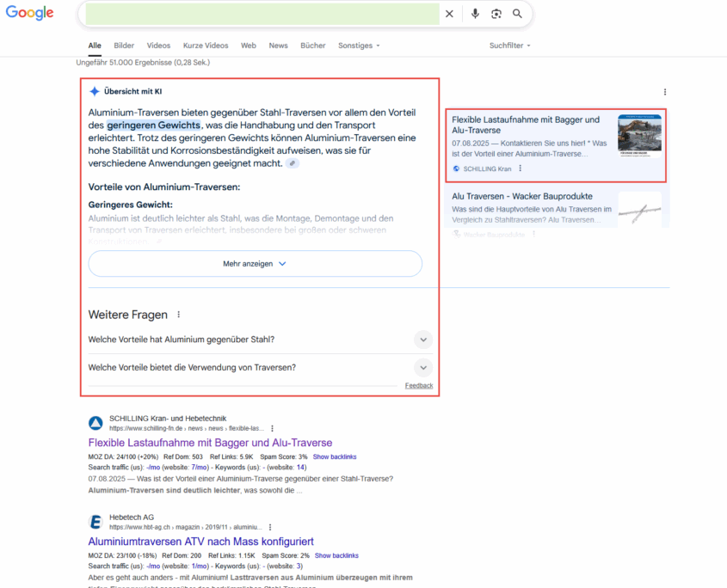727x588 pixels.
Task: Select the Alle tab
Action: [x=95, y=46]
